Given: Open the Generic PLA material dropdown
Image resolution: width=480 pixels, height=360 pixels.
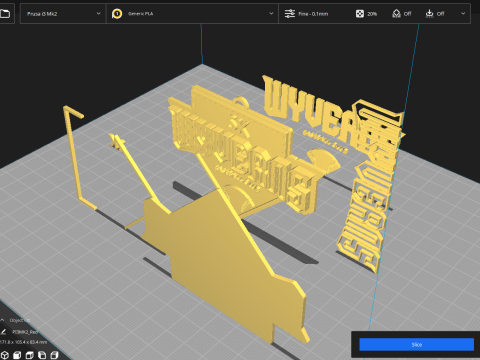Looking at the screenshot, I should click(192, 14).
